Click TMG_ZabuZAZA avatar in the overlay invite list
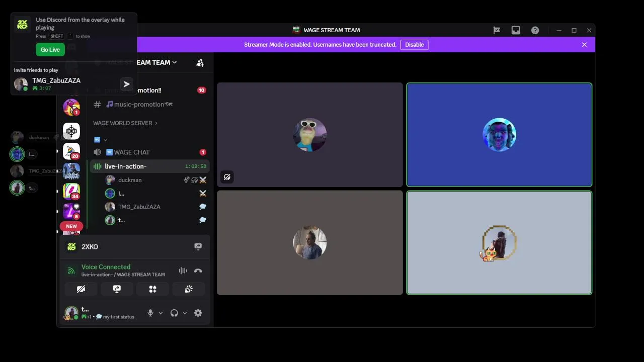Image resolution: width=644 pixels, height=362 pixels. tap(21, 84)
